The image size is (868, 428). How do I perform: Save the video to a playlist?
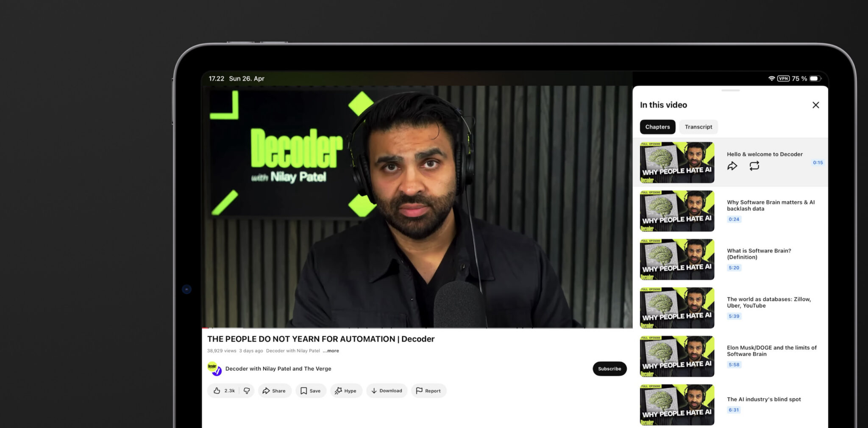coord(311,391)
